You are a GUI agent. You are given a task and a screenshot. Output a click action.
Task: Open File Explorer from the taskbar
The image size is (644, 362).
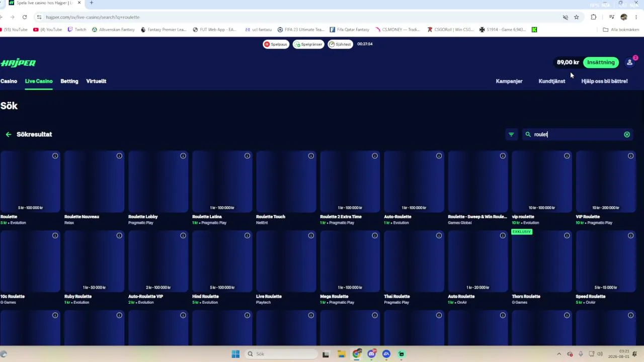(x=341, y=354)
